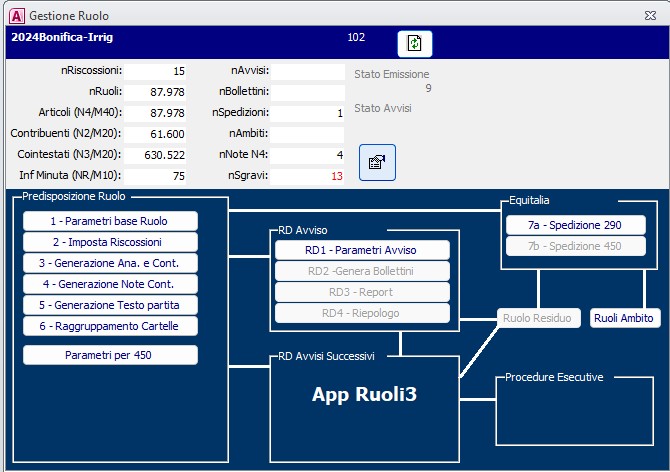Select 2 - Imposta Riscossioni
Viewport: 670px width, 472px height.
[x=110, y=242]
